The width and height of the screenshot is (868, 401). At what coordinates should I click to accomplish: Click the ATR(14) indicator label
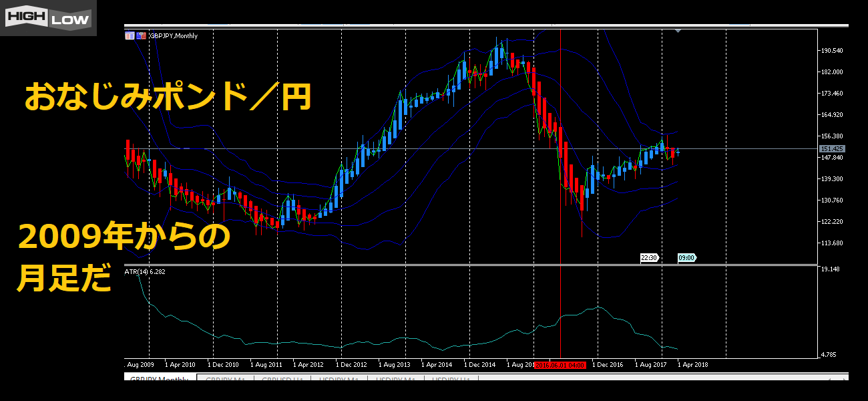coord(144,271)
